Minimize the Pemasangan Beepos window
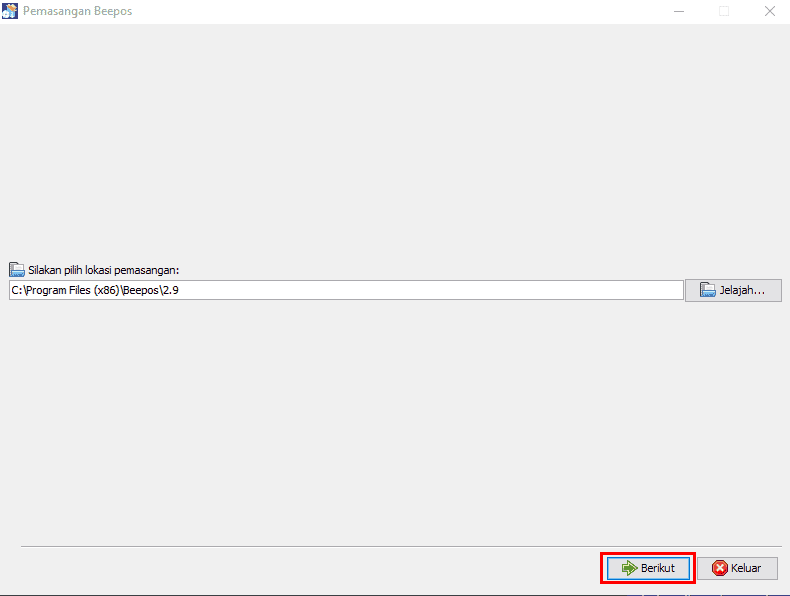Screen dimensions: 790x596 pyautogui.click(x=679, y=11)
